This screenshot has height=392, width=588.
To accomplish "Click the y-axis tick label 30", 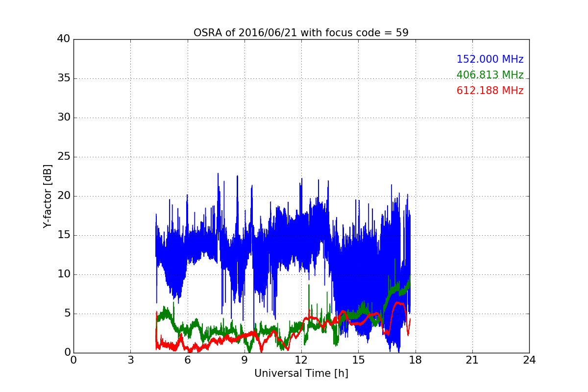I will click(64, 118).
